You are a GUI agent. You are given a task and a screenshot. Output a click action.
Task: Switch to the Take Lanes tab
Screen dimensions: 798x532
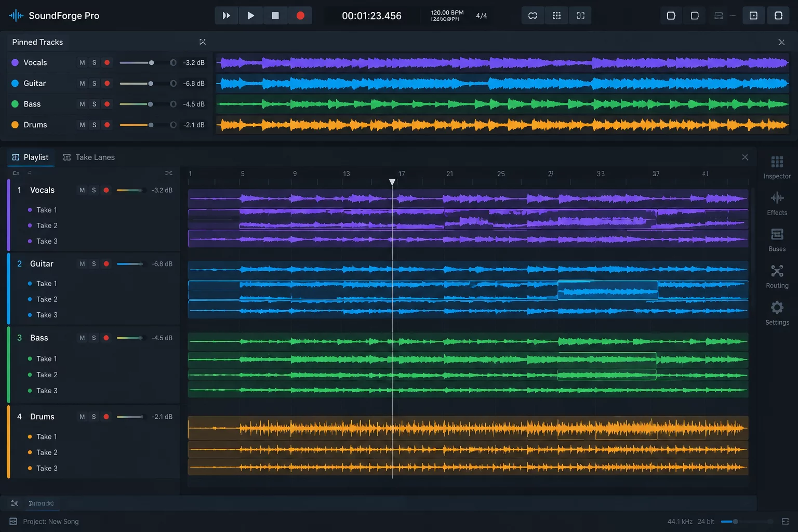(89, 157)
